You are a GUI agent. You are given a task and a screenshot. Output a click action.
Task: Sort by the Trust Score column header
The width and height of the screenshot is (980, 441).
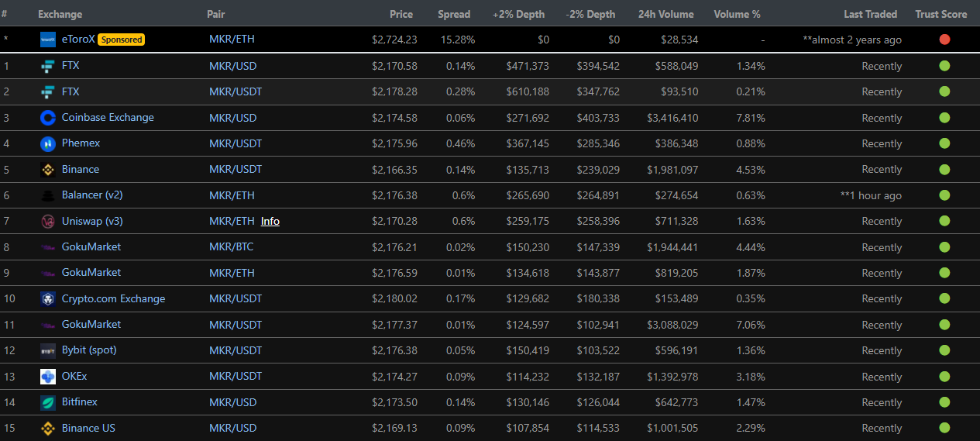tap(941, 14)
